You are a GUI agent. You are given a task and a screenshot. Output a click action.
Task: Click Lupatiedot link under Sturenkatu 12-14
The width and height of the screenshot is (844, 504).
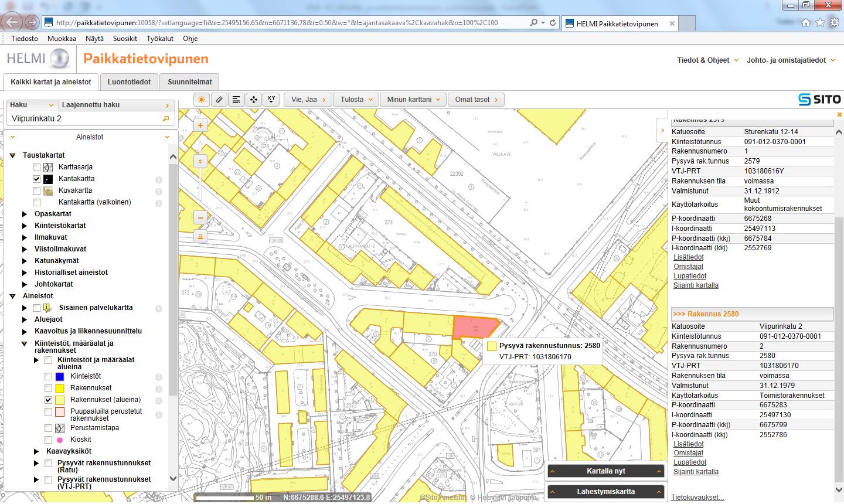(690, 276)
